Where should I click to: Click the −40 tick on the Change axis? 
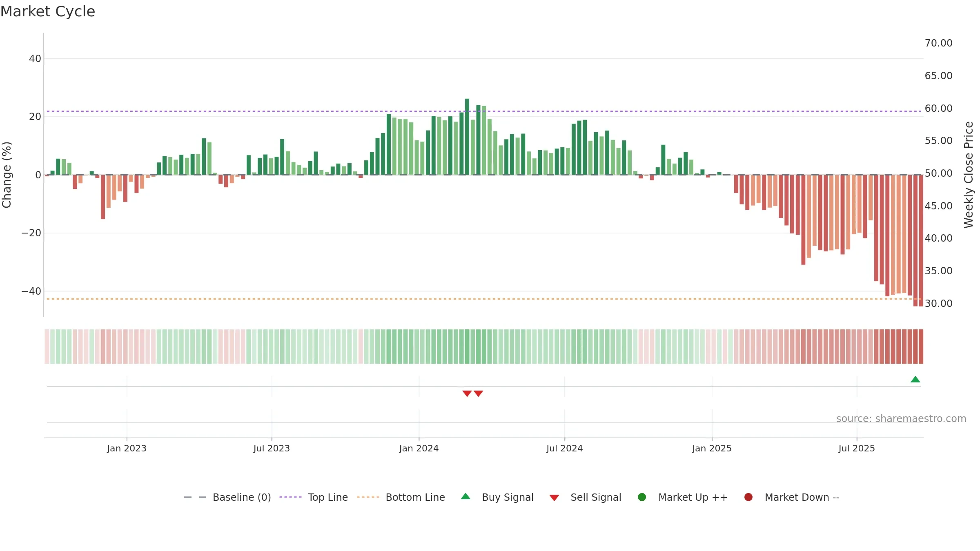pos(31,291)
